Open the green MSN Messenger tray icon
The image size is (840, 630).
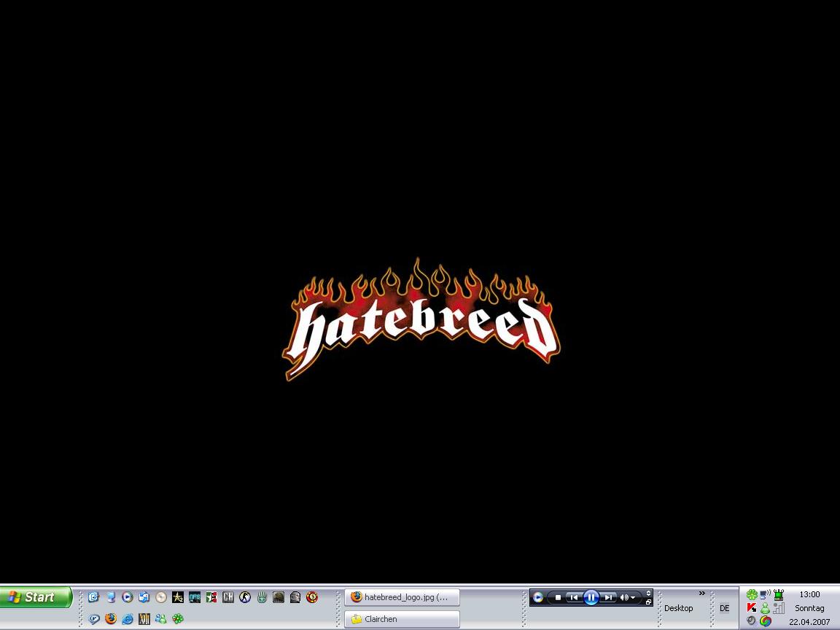pos(765,608)
